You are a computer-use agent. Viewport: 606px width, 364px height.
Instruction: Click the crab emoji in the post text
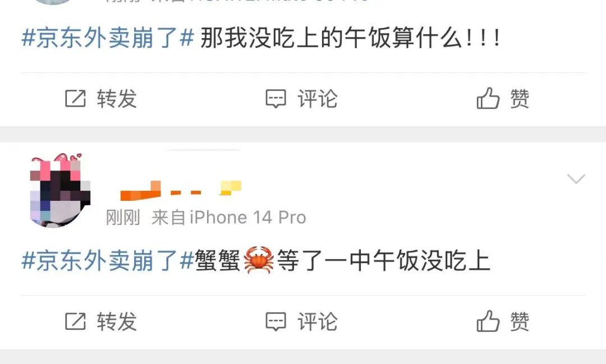tap(259, 260)
